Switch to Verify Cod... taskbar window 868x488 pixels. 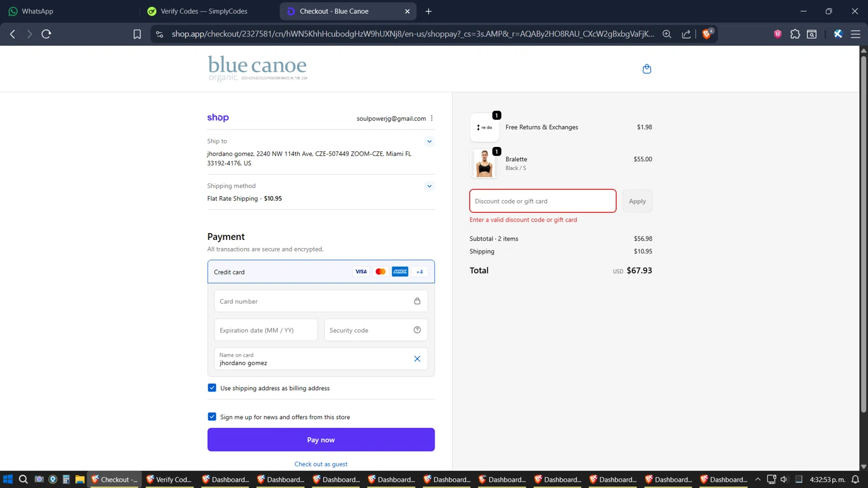coord(169,479)
